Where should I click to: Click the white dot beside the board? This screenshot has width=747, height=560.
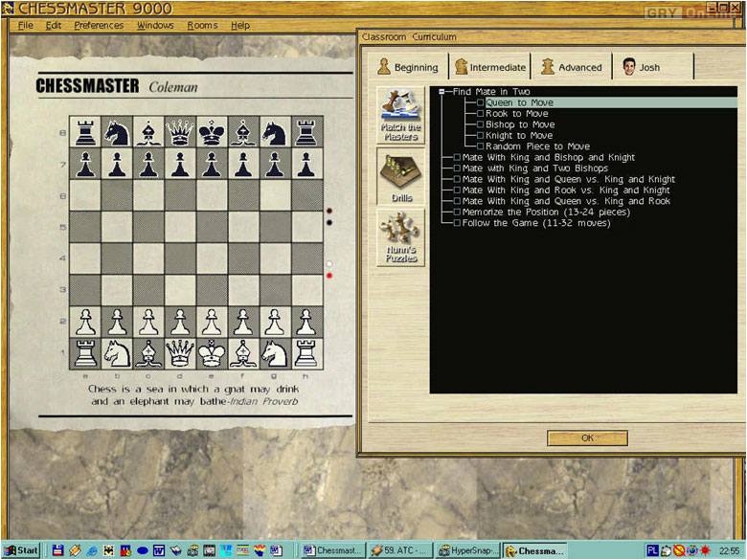coord(329,264)
